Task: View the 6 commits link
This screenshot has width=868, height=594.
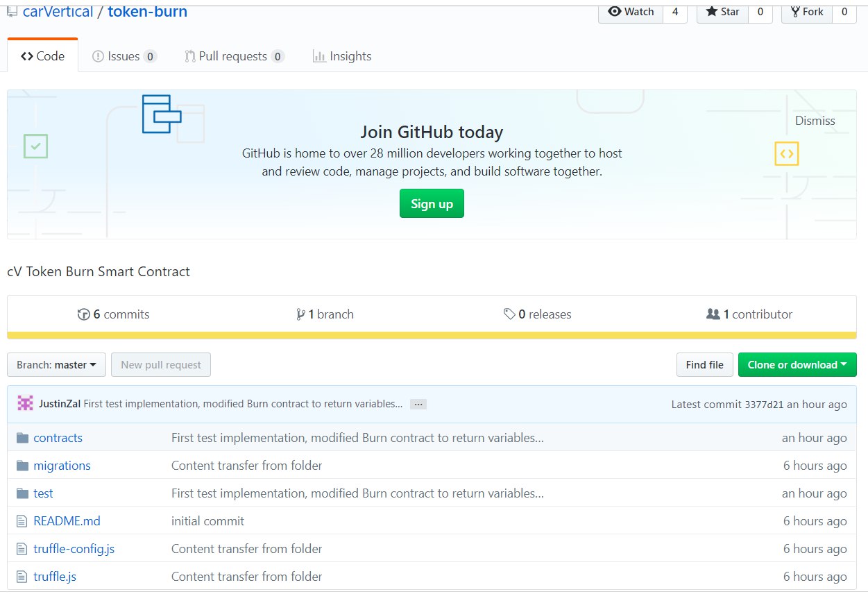Action: pyautogui.click(x=114, y=314)
